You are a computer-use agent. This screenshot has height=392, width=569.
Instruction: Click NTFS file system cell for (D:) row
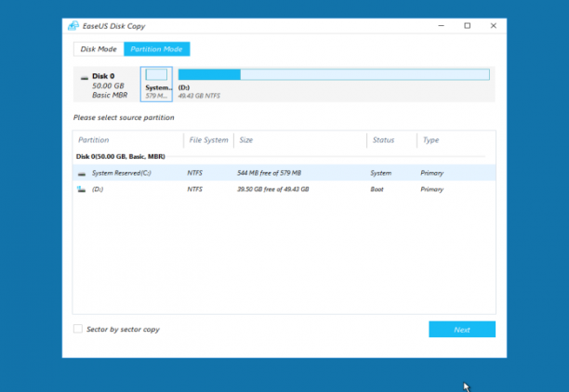coord(195,189)
